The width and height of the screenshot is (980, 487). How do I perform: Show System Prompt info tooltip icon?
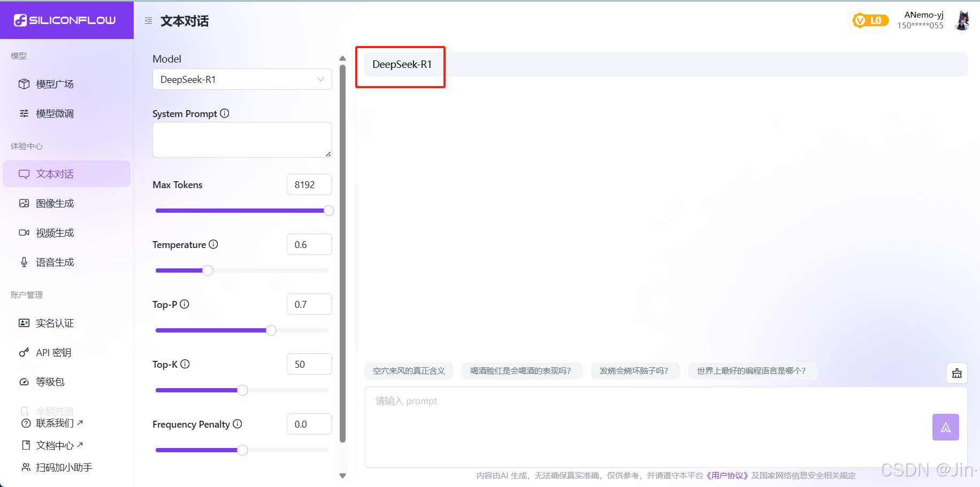coord(225,113)
